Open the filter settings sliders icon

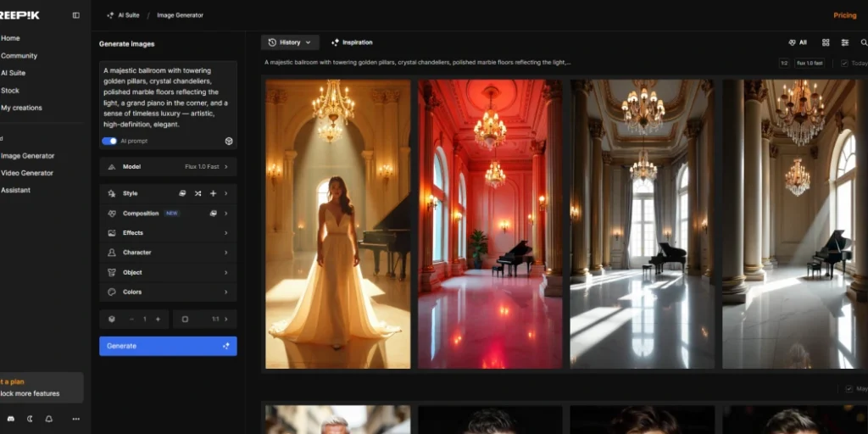(x=845, y=42)
